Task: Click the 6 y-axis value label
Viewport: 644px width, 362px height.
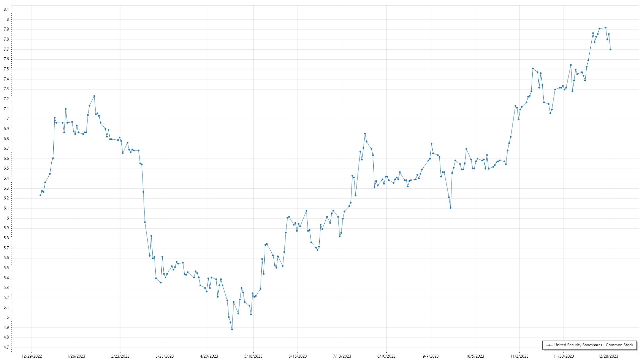Action: coord(7,218)
